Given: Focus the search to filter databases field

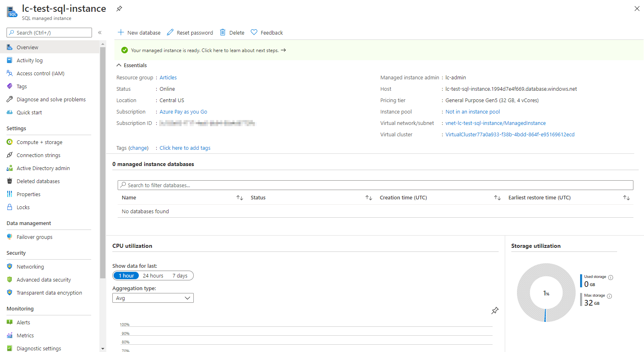Looking at the screenshot, I should pos(375,185).
